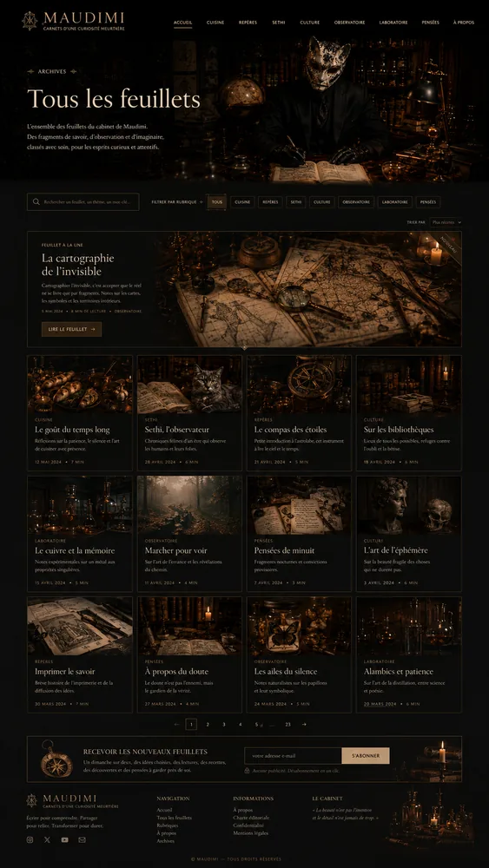Filter feuillets by Laboratoire rubrique
489x868 pixels.
coord(395,202)
